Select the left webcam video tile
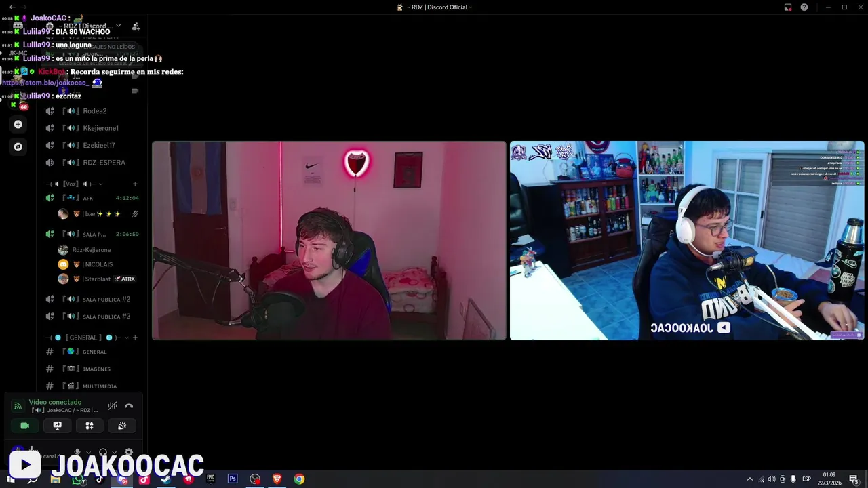Image resolution: width=868 pixels, height=488 pixels. click(329, 241)
